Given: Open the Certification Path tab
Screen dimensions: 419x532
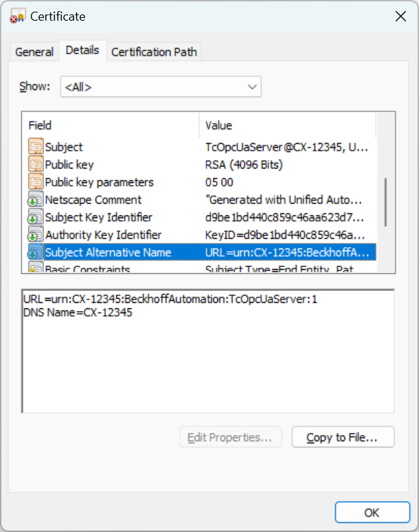Looking at the screenshot, I should click(x=154, y=52).
